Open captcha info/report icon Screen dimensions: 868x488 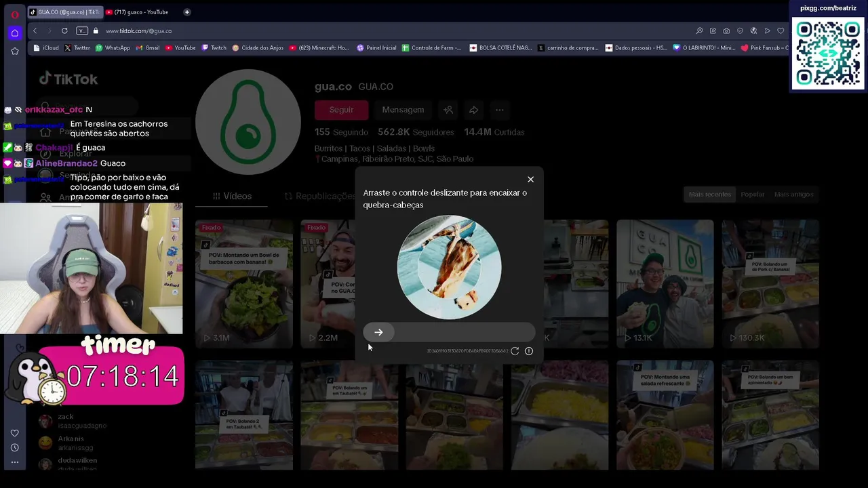pyautogui.click(x=529, y=351)
